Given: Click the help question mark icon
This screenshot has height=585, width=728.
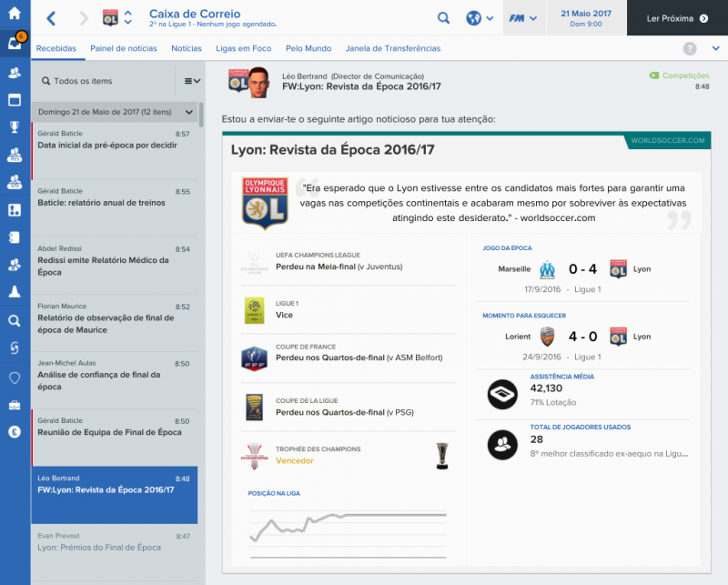Looking at the screenshot, I should pyautogui.click(x=690, y=48).
